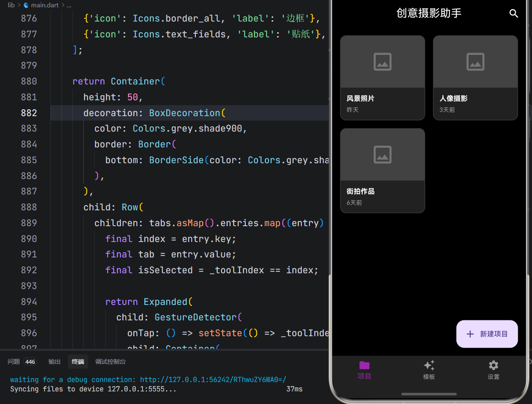This screenshot has width=532, height=404.
Task: Open the 调试控制台 panel tab
Action: [110, 361]
